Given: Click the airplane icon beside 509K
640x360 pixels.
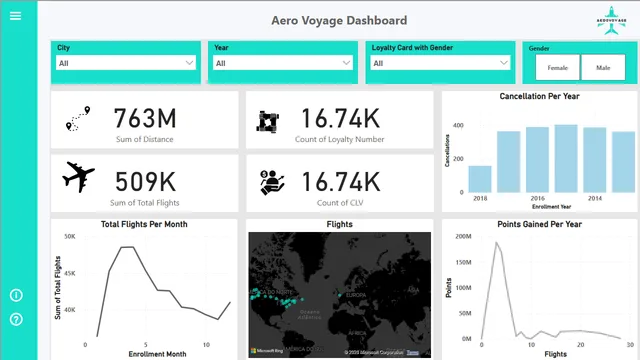Looking at the screenshot, I should pos(78,177).
